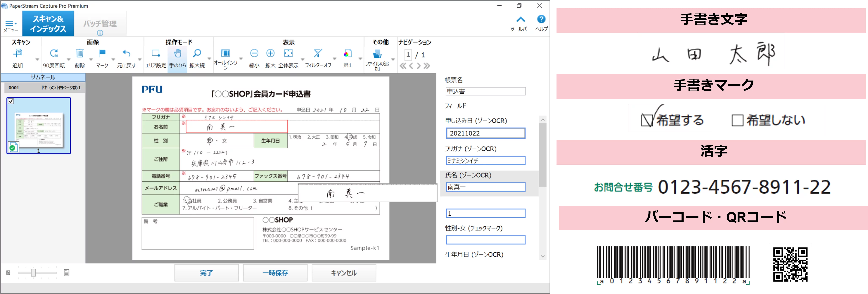
Task: Go to next page navigation arrow
Action: pos(419,66)
